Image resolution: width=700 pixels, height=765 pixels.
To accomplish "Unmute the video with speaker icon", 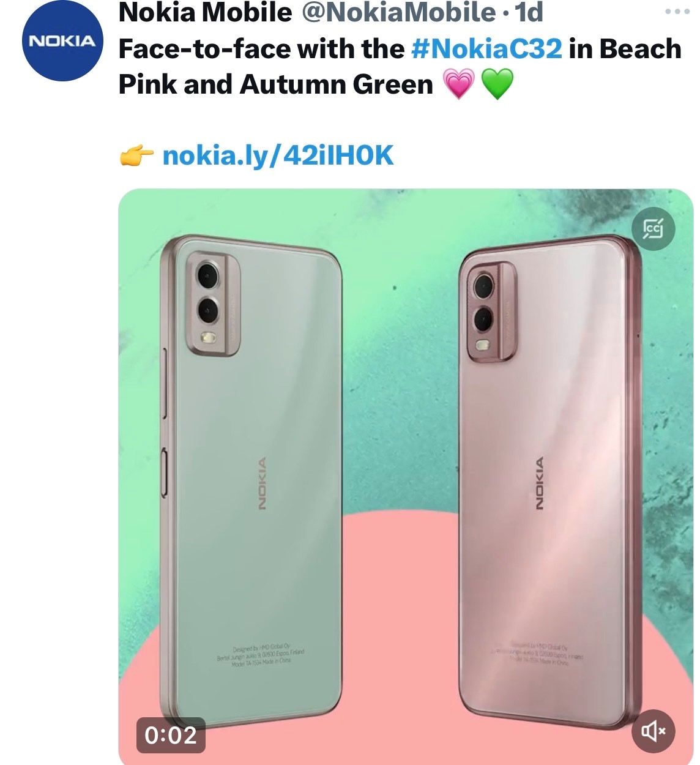I will (653, 731).
